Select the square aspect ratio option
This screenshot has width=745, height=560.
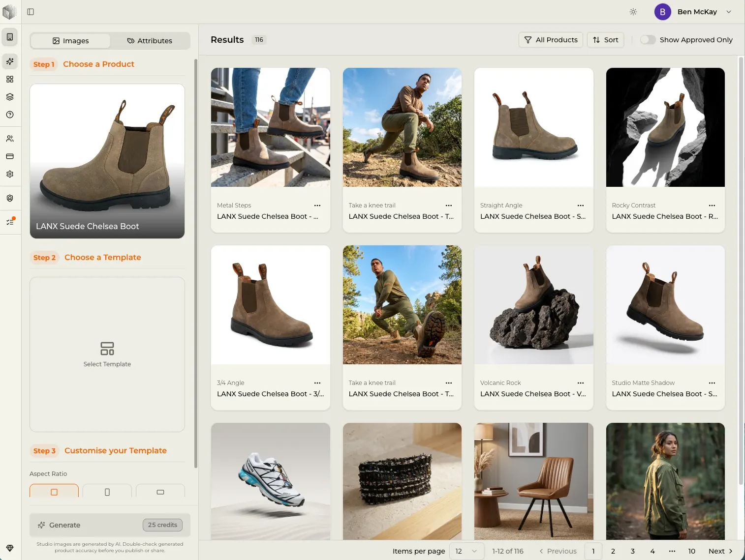pos(54,491)
